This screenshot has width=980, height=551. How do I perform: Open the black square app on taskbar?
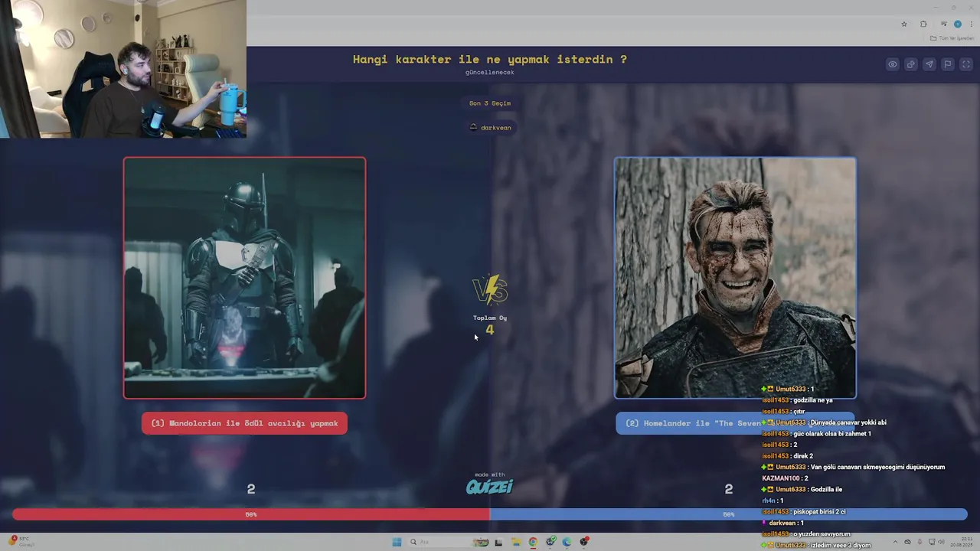(x=498, y=542)
